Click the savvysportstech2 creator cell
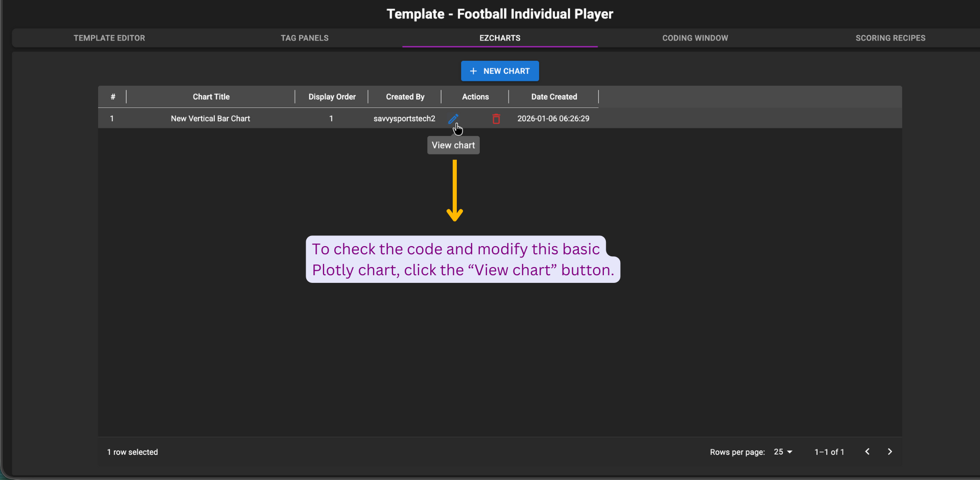This screenshot has height=480, width=980. [404, 118]
